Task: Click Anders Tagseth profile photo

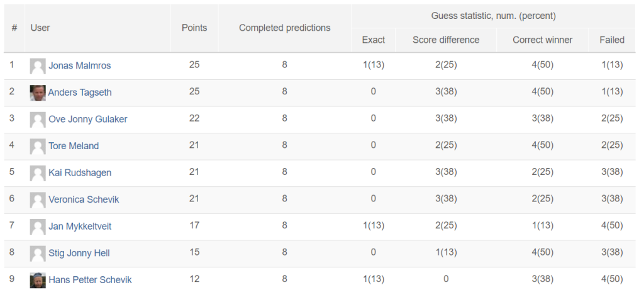Action: pos(38,93)
